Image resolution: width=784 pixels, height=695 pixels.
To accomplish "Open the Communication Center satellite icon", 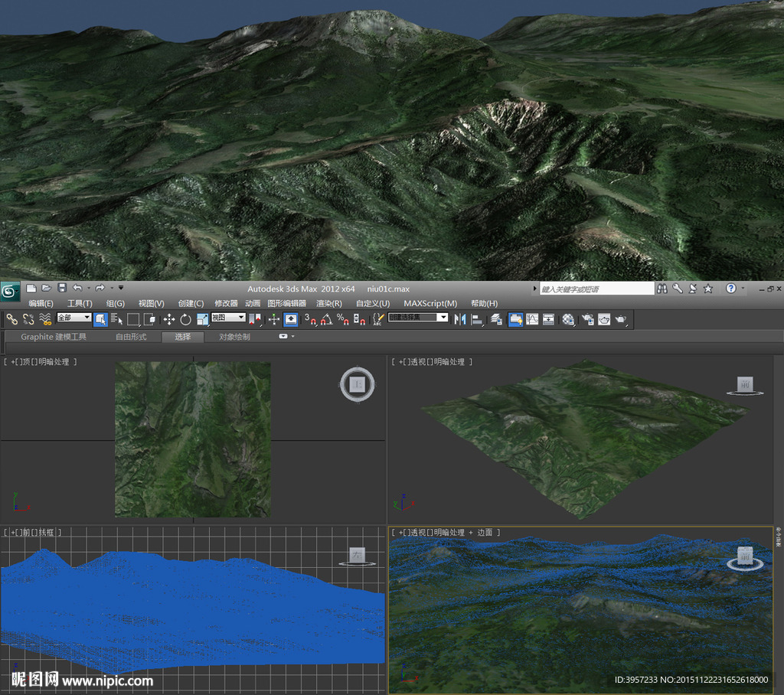I will 693,289.
